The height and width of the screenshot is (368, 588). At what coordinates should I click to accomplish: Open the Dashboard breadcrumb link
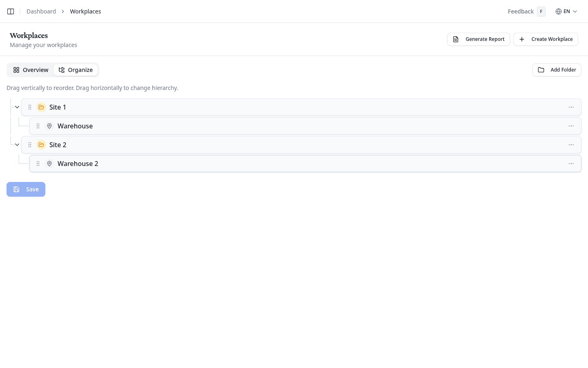pos(41,11)
